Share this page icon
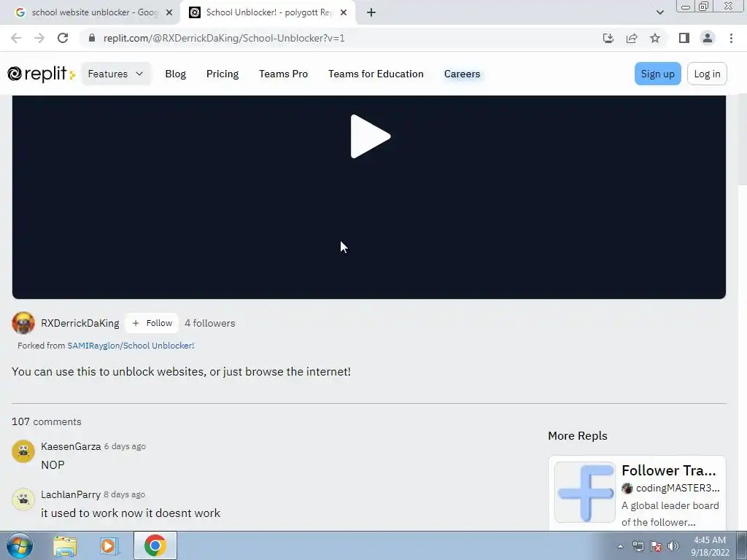 tap(632, 38)
